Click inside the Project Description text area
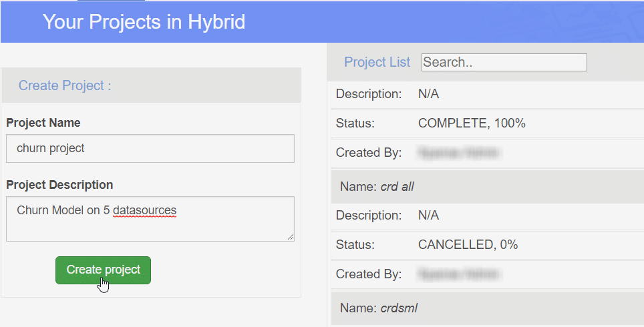 [150, 219]
